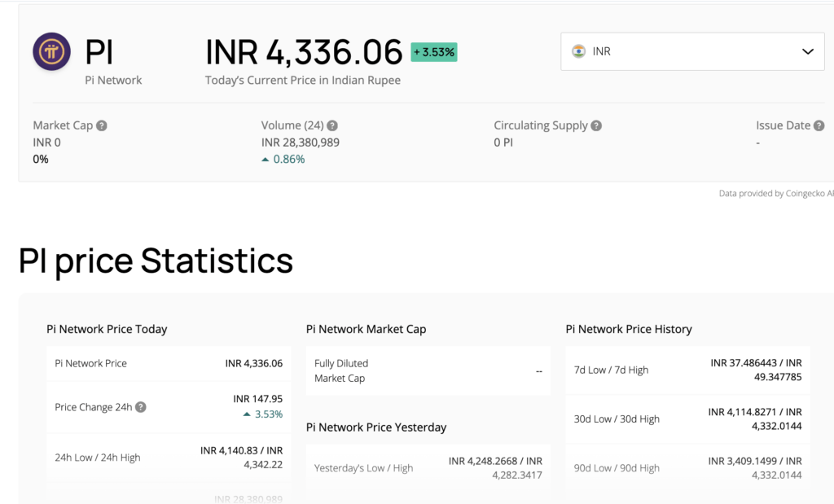The width and height of the screenshot is (834, 504).
Task: Click the Pi Network Price History heading
Action: click(629, 329)
